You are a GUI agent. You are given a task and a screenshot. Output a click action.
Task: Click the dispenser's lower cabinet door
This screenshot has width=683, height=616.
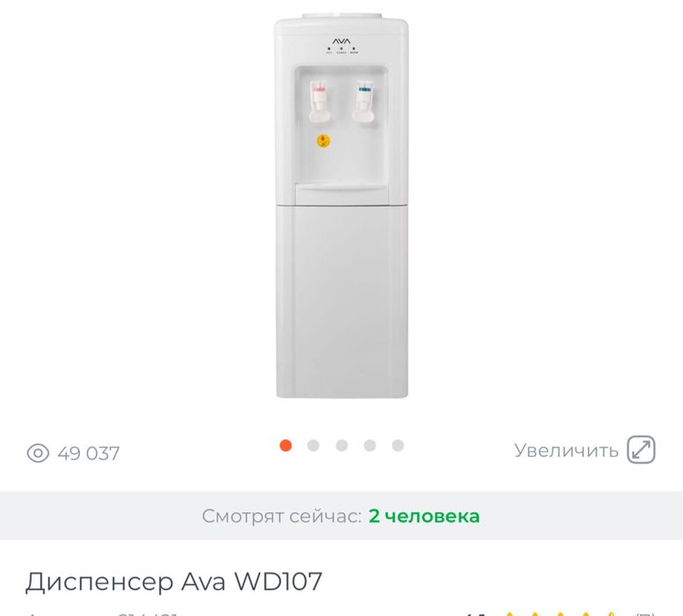point(341,302)
